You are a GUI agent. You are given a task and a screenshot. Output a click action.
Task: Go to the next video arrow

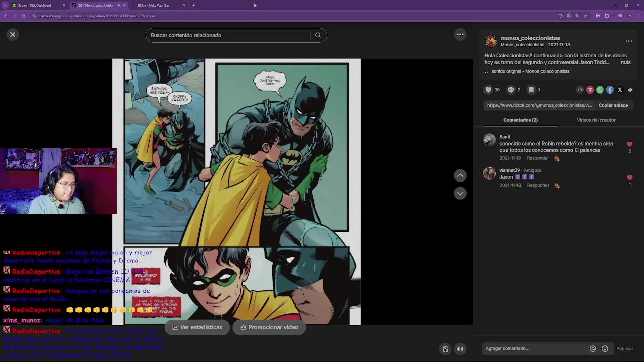pos(460,193)
